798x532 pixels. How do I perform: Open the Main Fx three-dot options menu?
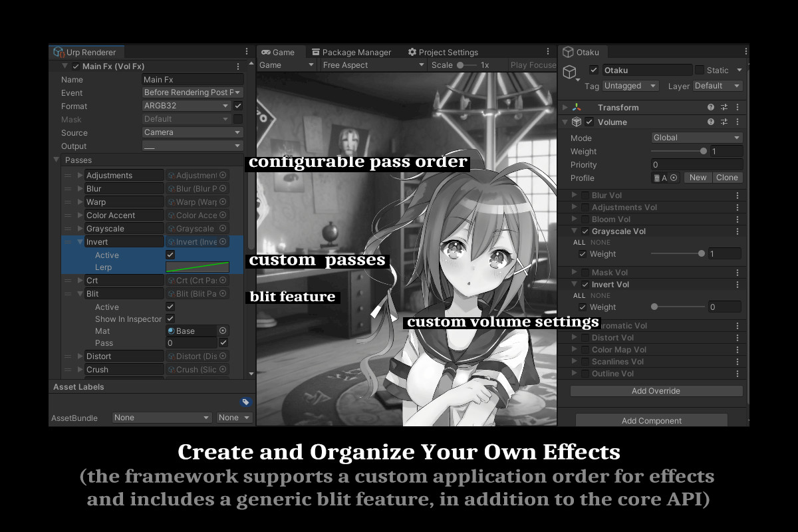(237, 66)
